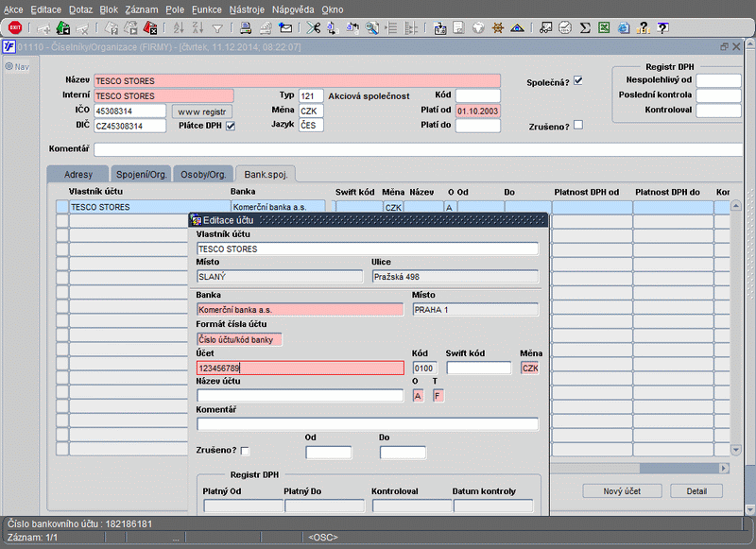This screenshot has height=549, width=756.
Task: Click the red EXIT stop-sign icon
Action: pyautogui.click(x=15, y=28)
